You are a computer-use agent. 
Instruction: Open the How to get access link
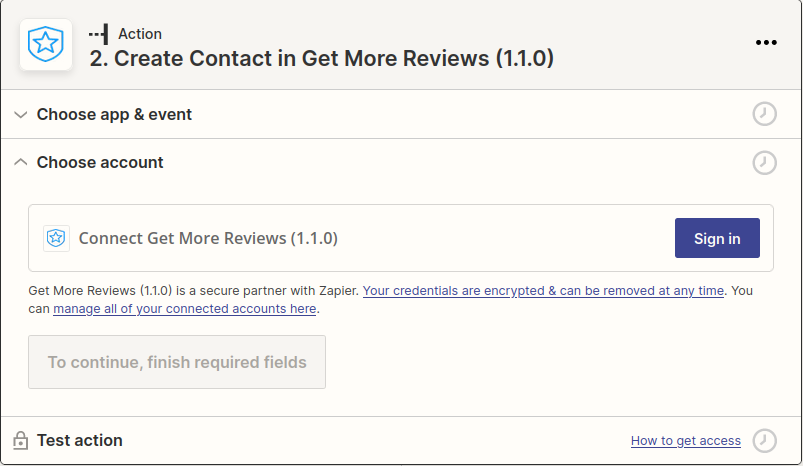(685, 441)
